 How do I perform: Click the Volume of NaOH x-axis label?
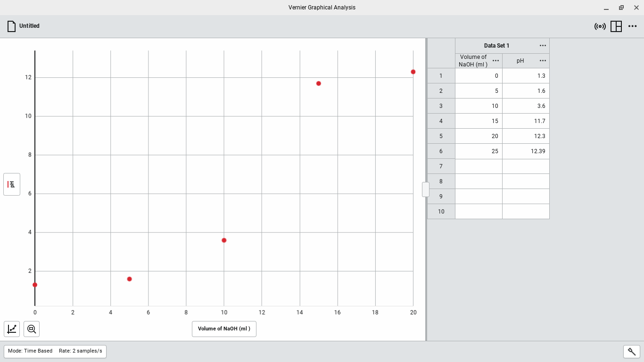pyautogui.click(x=224, y=329)
